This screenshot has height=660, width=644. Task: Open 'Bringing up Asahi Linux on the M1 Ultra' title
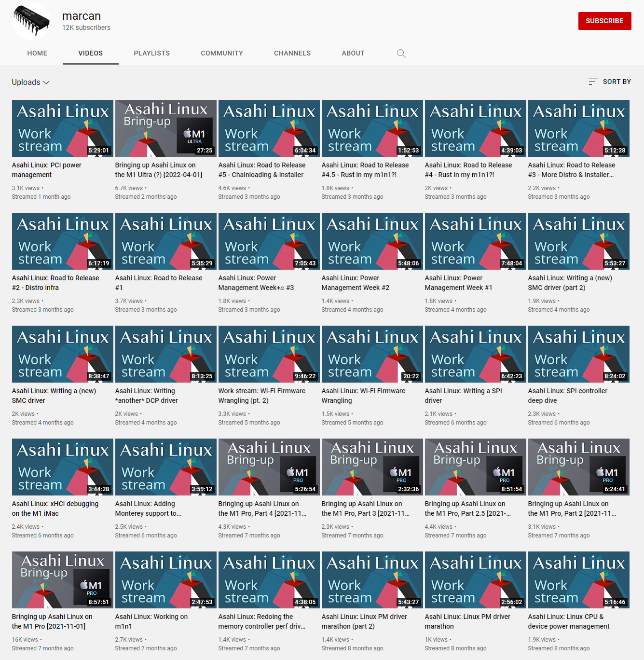159,170
